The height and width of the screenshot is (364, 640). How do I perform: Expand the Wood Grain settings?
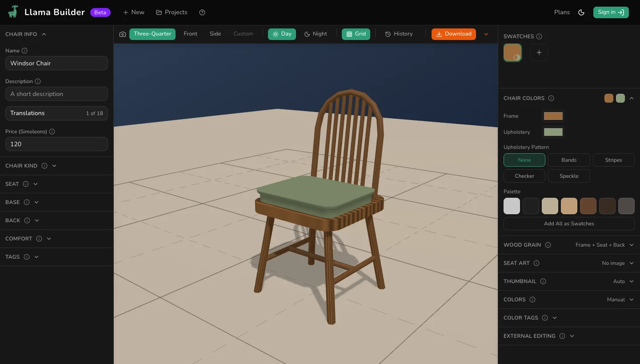(632, 245)
